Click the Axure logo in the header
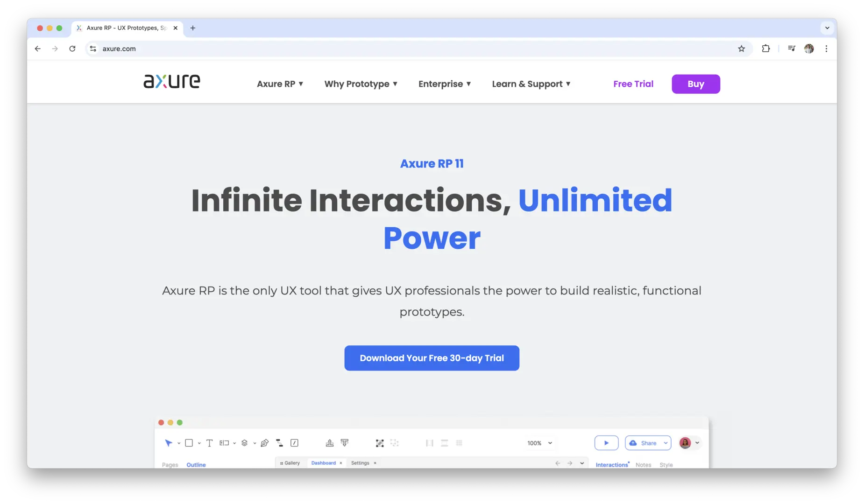This screenshot has width=864, height=504. [x=171, y=82]
